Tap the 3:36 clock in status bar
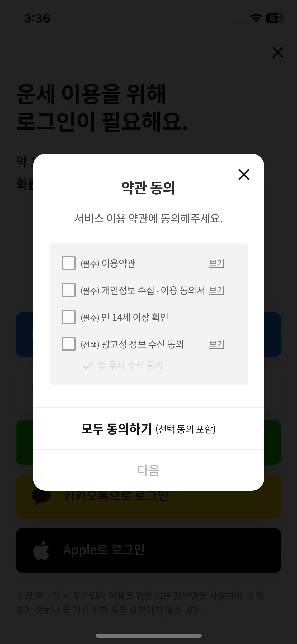The height and width of the screenshot is (644, 297). point(37,19)
